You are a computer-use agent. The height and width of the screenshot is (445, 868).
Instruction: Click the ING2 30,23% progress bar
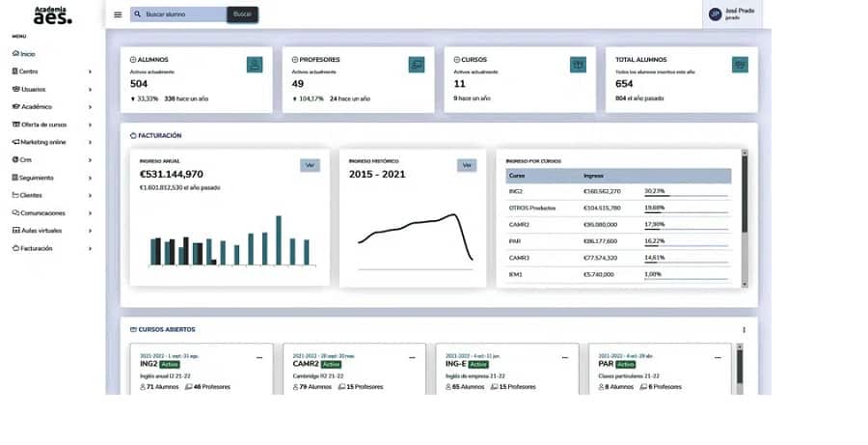coord(686,196)
